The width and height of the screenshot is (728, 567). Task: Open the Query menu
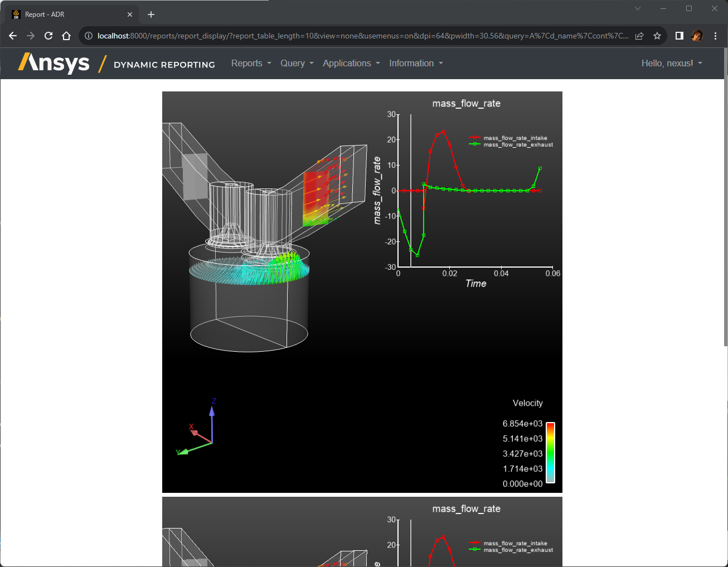297,63
